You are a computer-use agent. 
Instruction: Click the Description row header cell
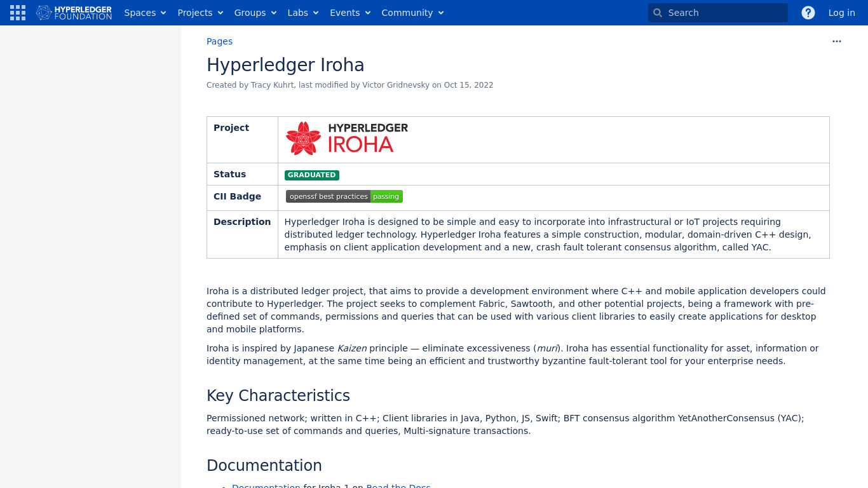tap(242, 234)
